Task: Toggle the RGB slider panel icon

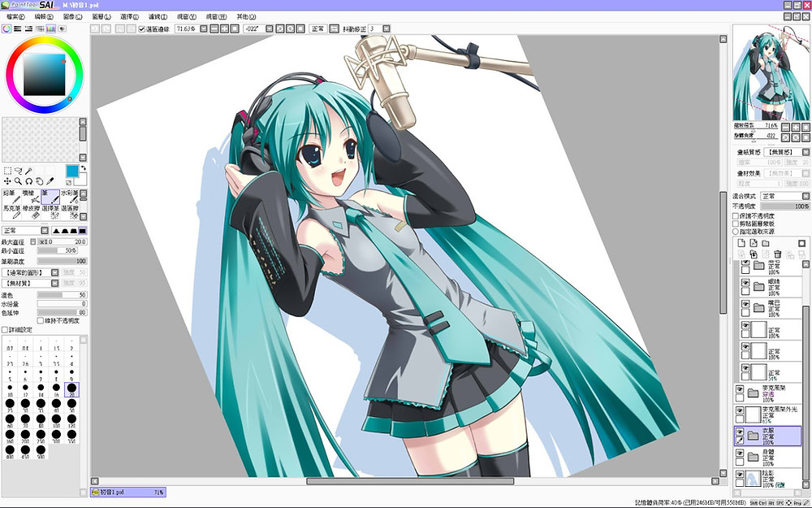Action: [x=17, y=29]
